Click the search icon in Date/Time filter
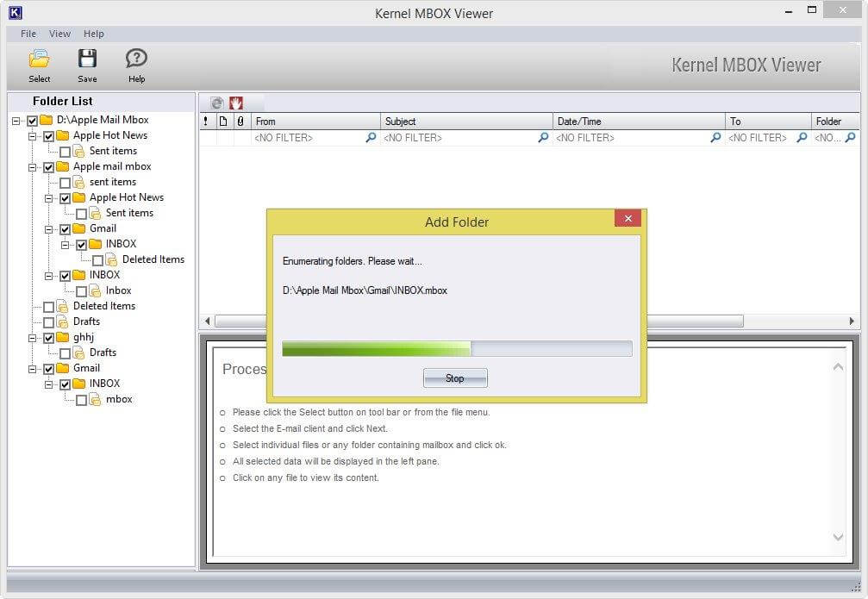Screen dimensions: 868x599 (x=715, y=137)
